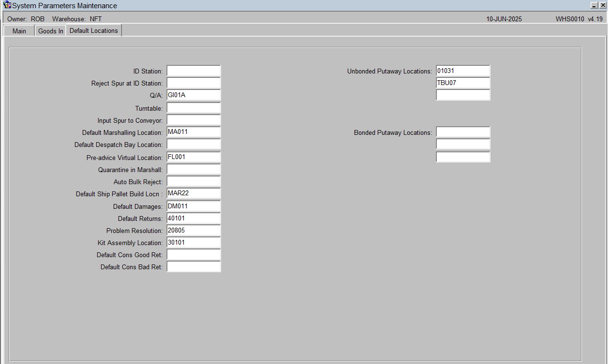
Task: Switch to the Goods In tab
Action: pos(51,31)
